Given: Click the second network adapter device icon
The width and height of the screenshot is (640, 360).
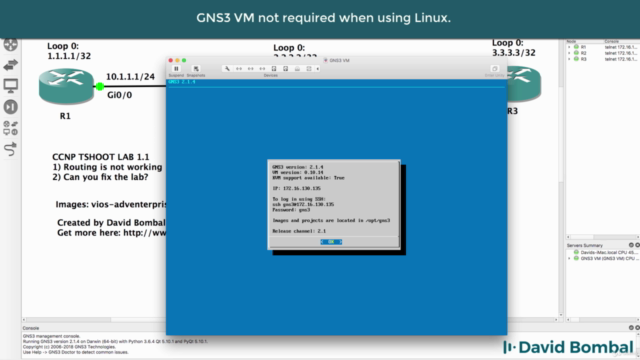Looking at the screenshot, I should click(x=251, y=69).
